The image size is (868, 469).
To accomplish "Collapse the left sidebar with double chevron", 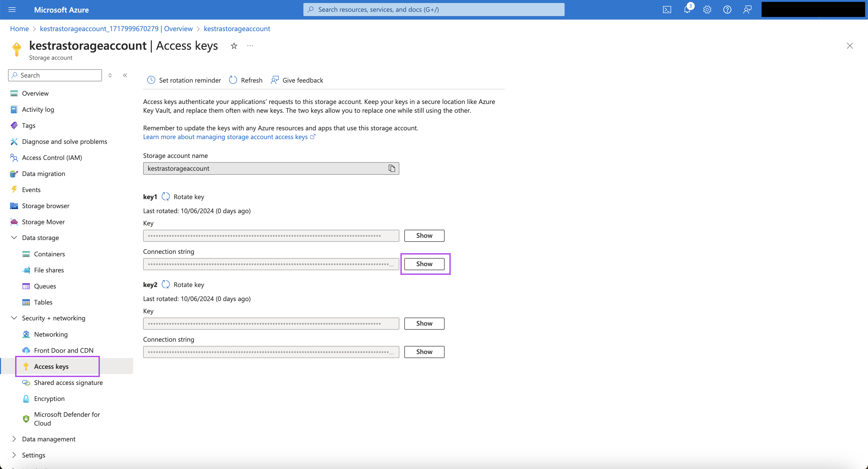I will 125,75.
